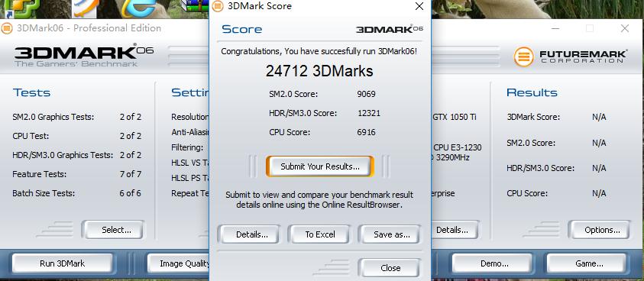Export the score To Excel

coord(320,234)
